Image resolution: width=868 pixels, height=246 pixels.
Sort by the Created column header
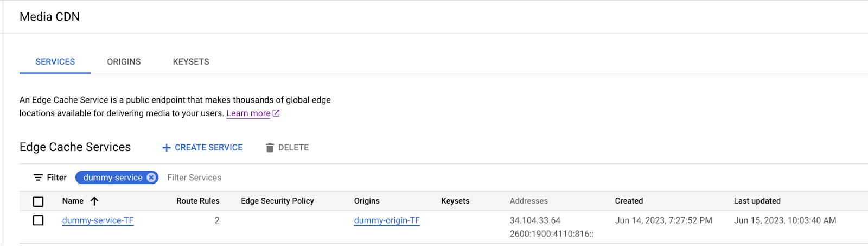click(x=629, y=201)
